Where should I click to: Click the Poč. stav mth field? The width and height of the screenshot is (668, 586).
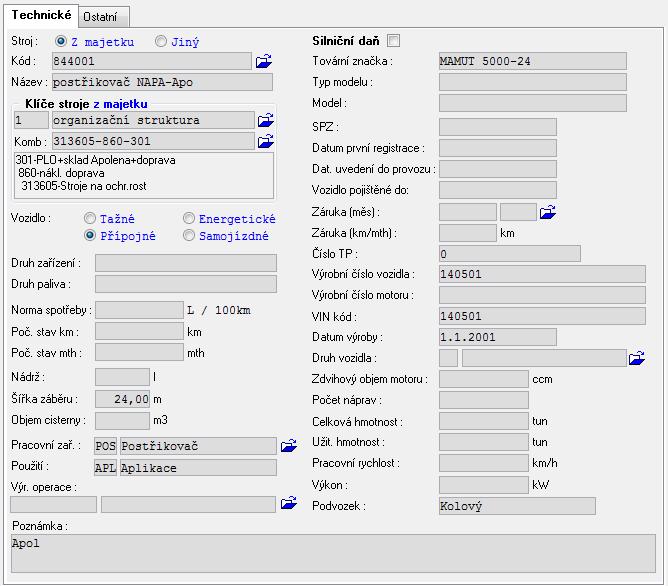[139, 352]
